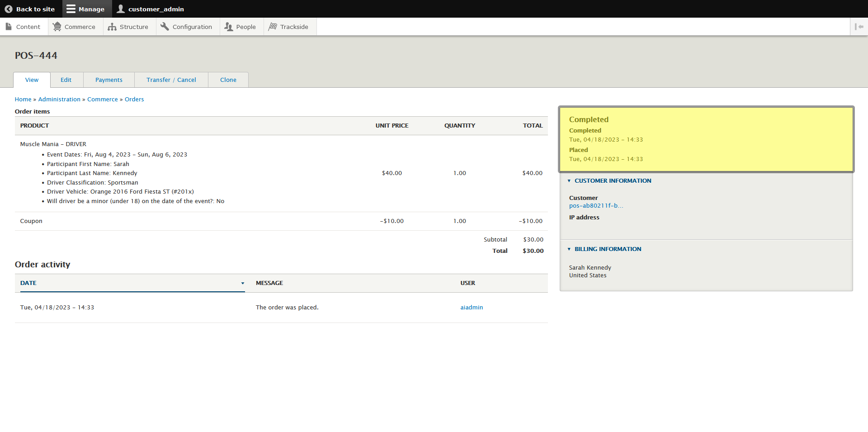The height and width of the screenshot is (432, 868).
Task: Click the Configuration wrench icon
Action: click(165, 27)
